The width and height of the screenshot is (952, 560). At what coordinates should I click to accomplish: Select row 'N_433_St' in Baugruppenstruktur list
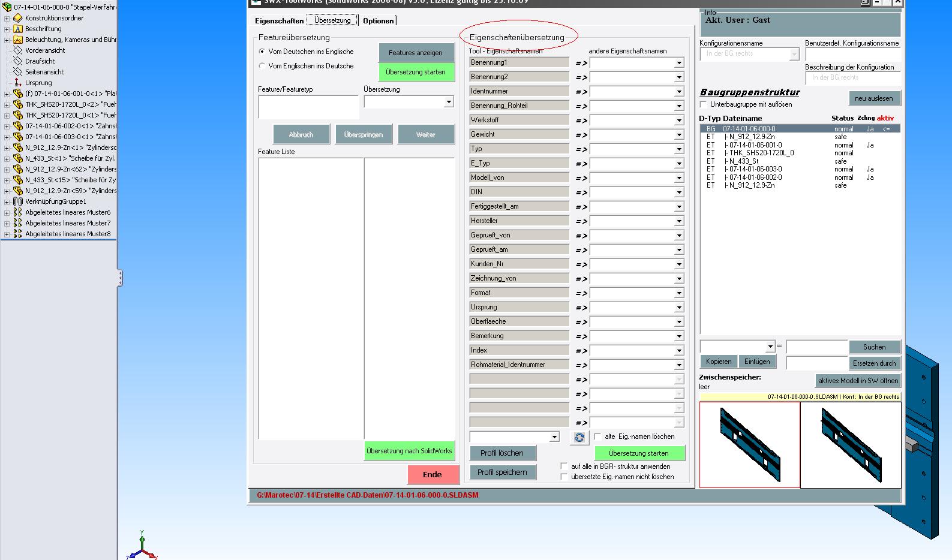(x=800, y=161)
